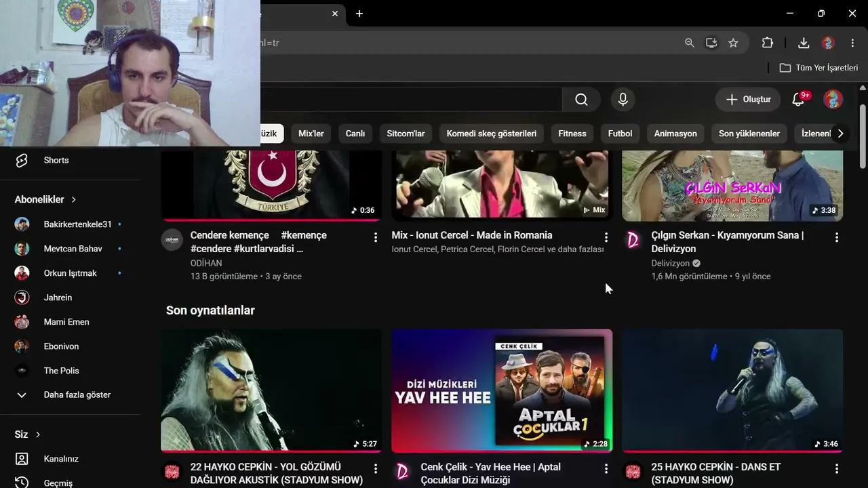Play Çılgın Serkan Kıyamıyorum Sana thumbnail
Viewport: 868px width, 488px height.
(x=732, y=186)
